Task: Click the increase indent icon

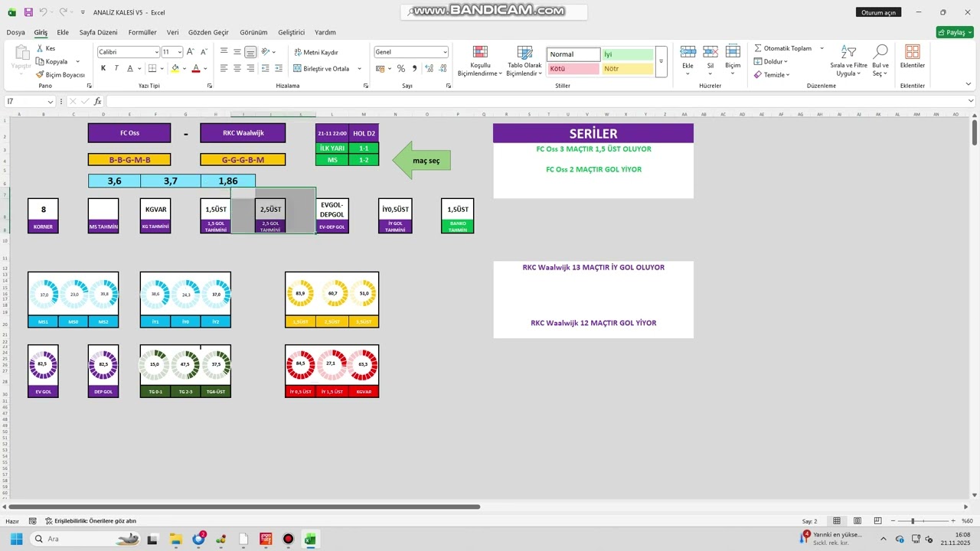Action: [x=279, y=68]
